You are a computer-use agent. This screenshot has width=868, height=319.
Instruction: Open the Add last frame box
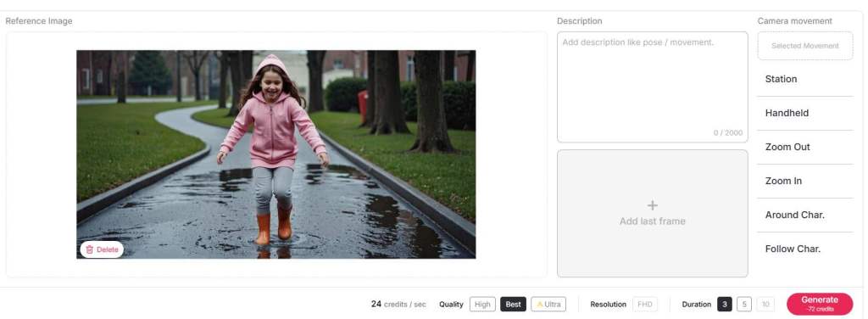[x=652, y=213]
